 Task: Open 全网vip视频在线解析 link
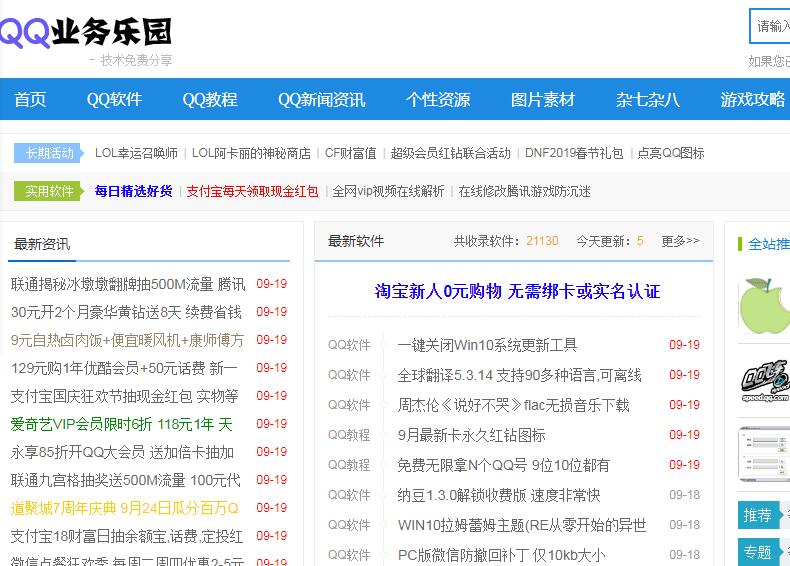(388, 192)
